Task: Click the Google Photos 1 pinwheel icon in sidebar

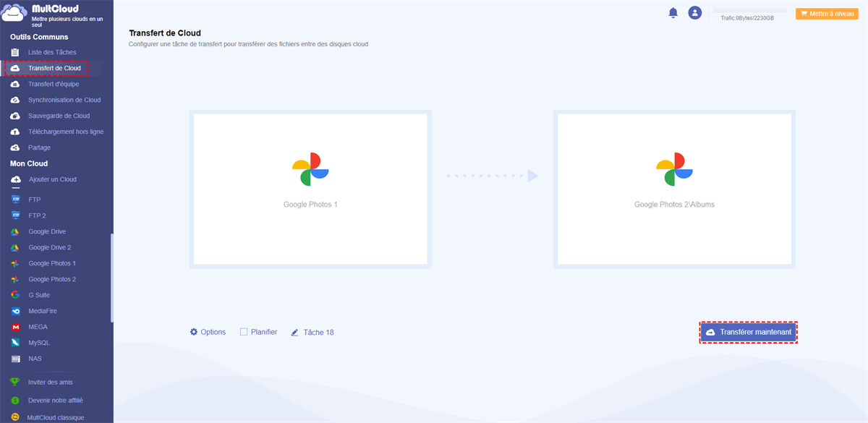Action: [14, 263]
